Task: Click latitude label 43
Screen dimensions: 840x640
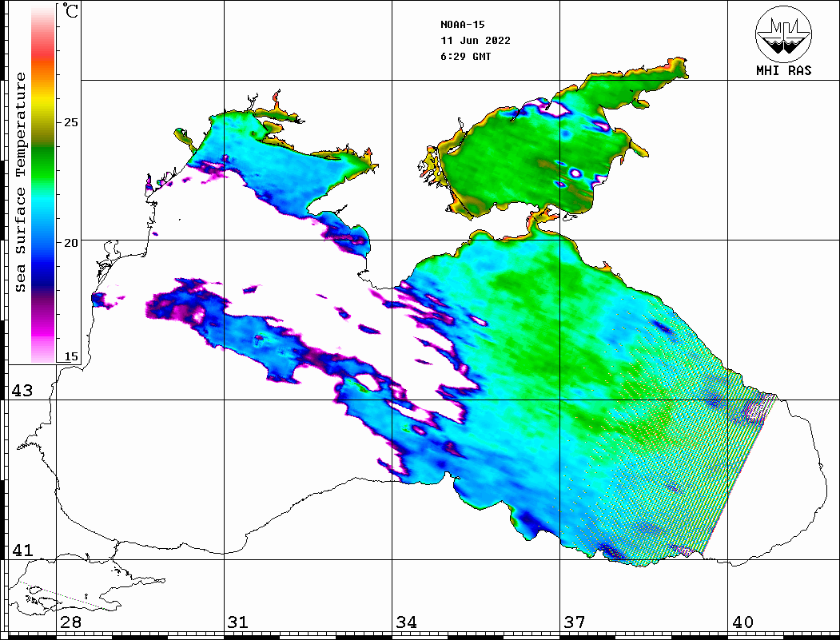Action: point(22,391)
